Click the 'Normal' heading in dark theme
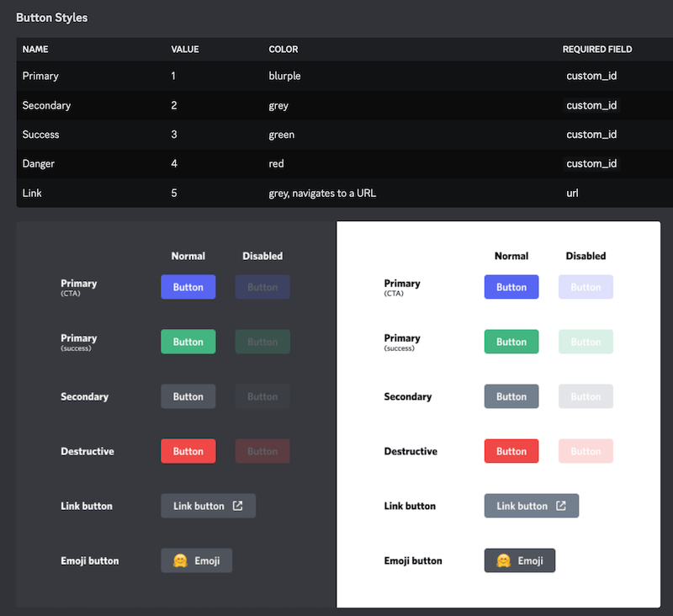The width and height of the screenshot is (673, 616). [x=188, y=256]
